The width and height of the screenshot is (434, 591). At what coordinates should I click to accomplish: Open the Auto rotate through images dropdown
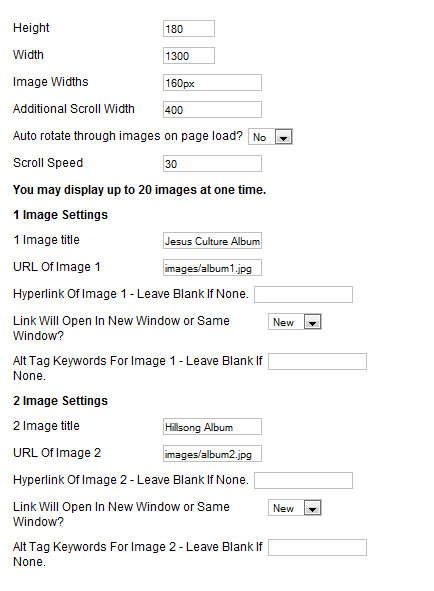[270, 137]
